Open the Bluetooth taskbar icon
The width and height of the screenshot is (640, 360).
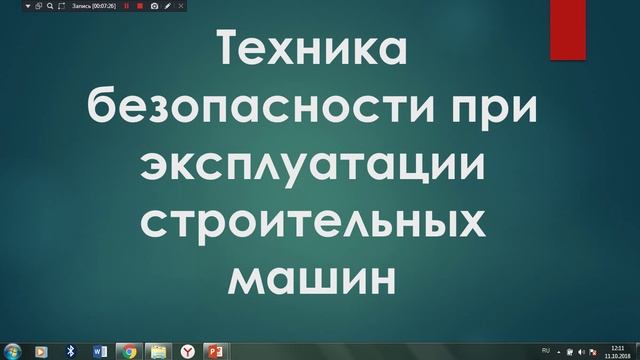point(71,351)
